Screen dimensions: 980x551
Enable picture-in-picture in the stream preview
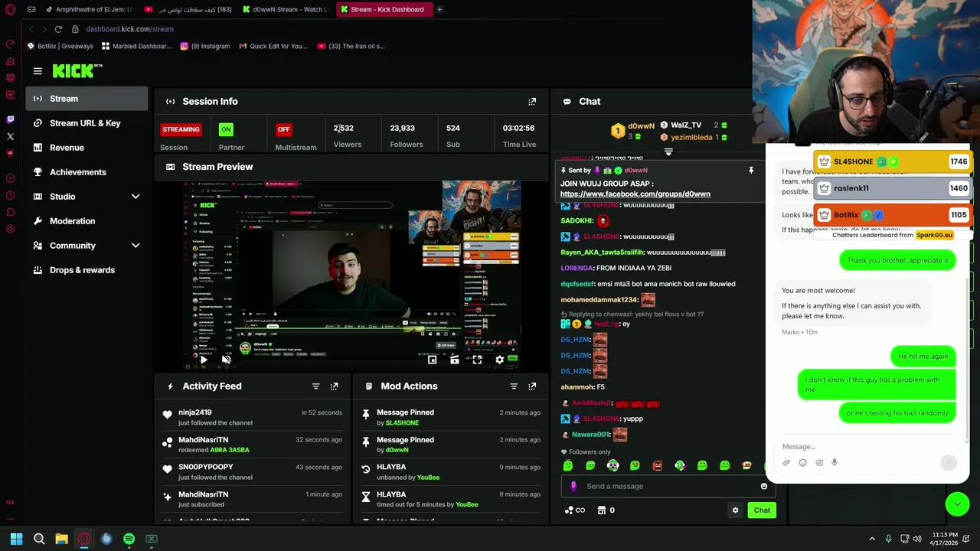point(433,360)
